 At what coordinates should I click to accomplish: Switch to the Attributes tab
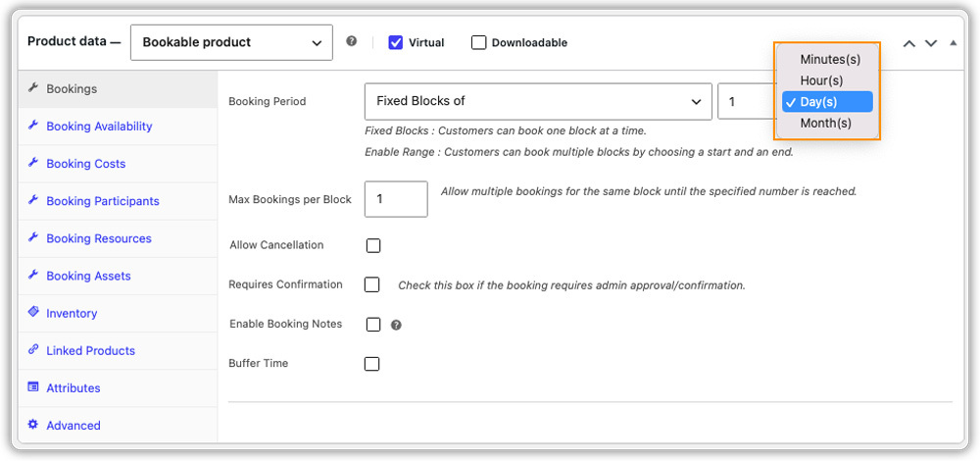[118, 388]
